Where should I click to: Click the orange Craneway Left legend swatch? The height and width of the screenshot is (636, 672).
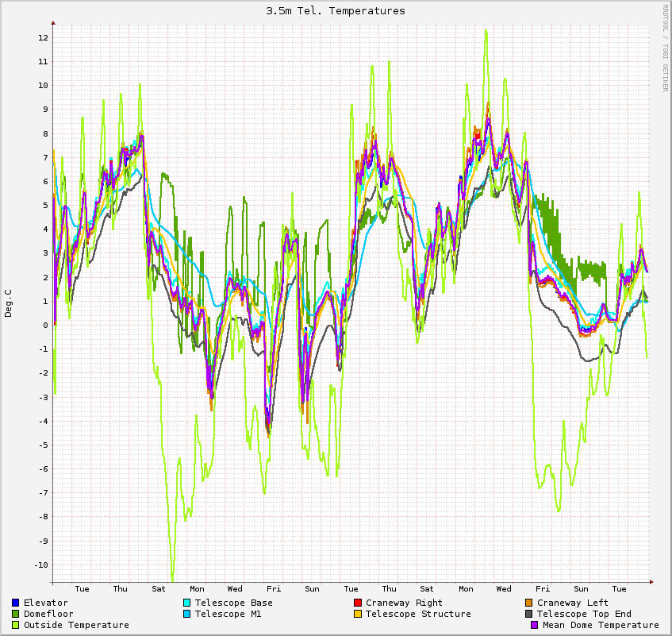[529, 603]
